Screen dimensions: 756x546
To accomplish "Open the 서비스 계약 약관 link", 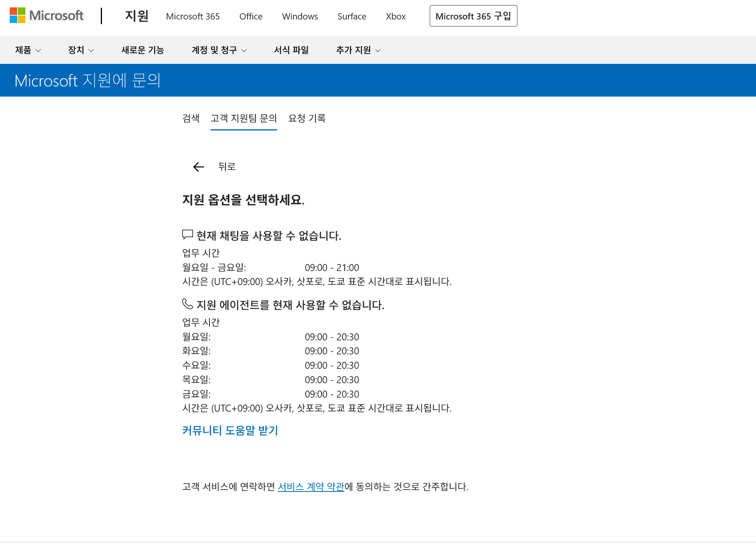I will (311, 486).
